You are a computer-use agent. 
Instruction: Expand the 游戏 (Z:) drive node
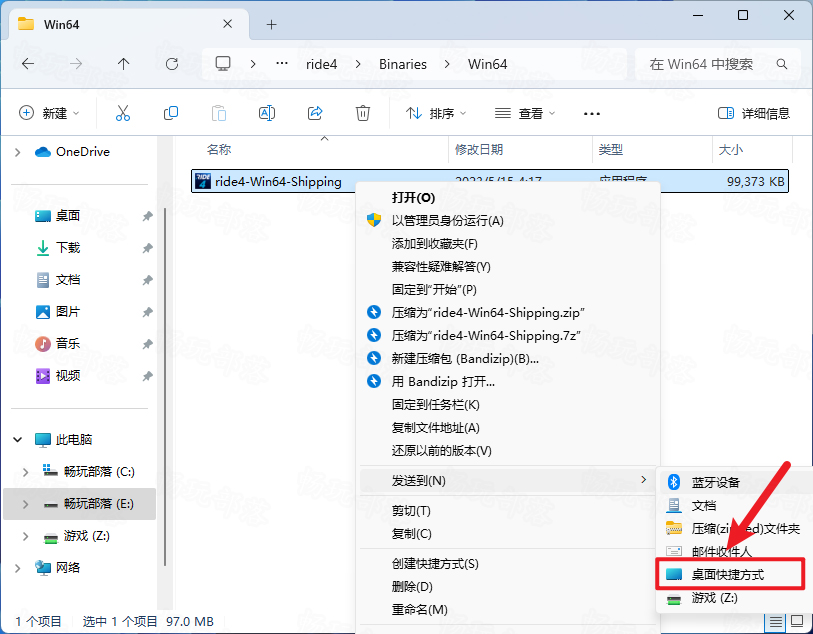(25, 536)
